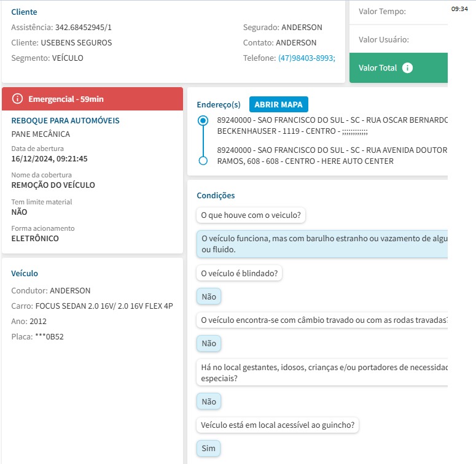
Task: Select question "O que houve com o veiculo?"
Action: (252, 215)
